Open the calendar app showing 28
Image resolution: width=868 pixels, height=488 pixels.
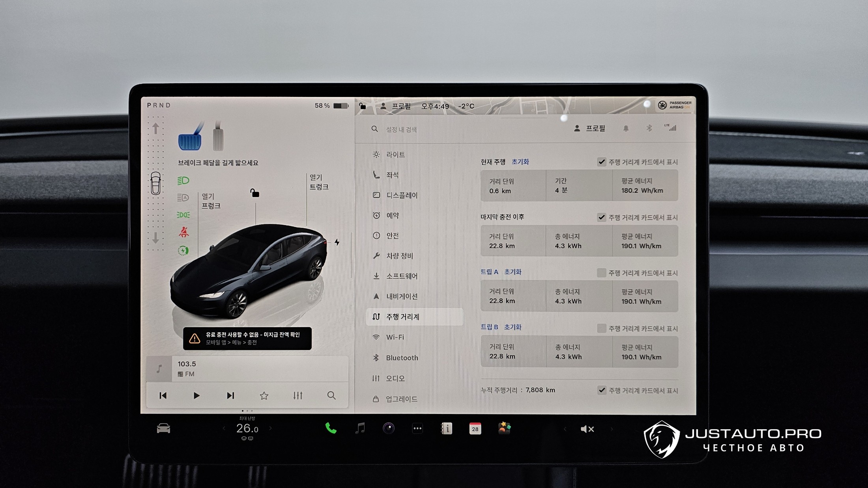click(475, 428)
